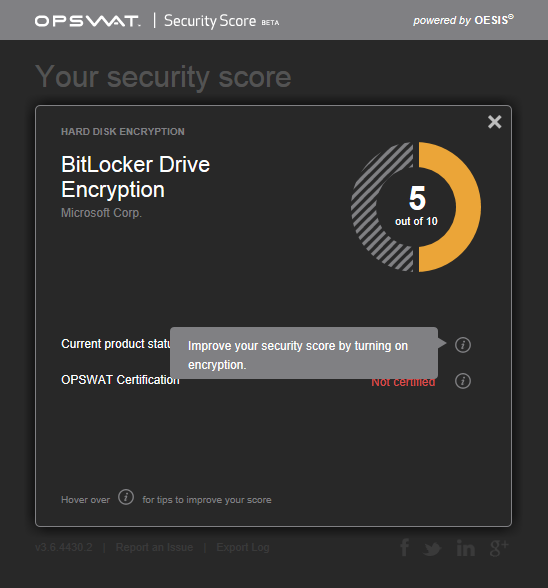Click info icon beside OPSWAT Certification
This screenshot has height=588, width=548.
(463, 381)
